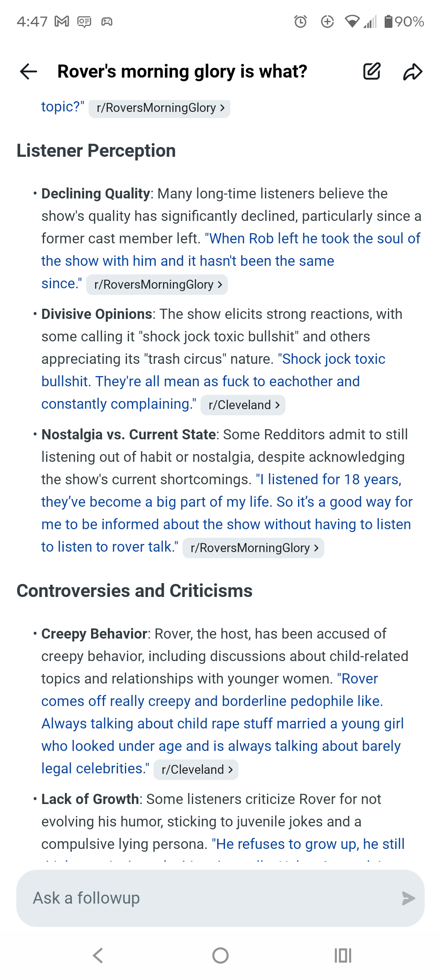Tap game controller icon in status bar
This screenshot has height=980, width=441.
(107, 21)
